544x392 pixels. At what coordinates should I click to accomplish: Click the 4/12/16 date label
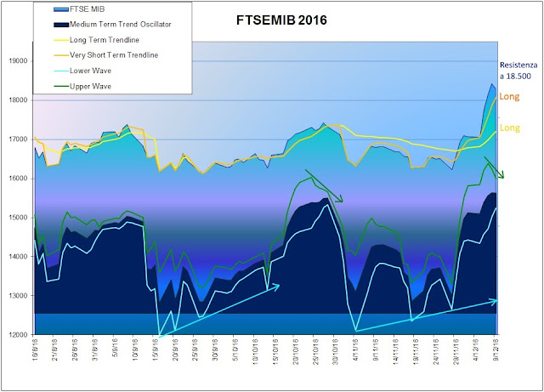click(x=478, y=350)
